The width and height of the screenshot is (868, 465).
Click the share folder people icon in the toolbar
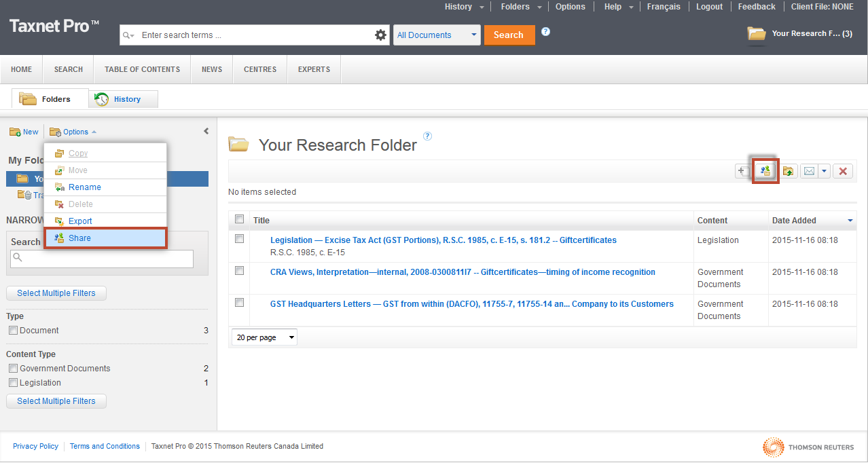click(x=765, y=171)
